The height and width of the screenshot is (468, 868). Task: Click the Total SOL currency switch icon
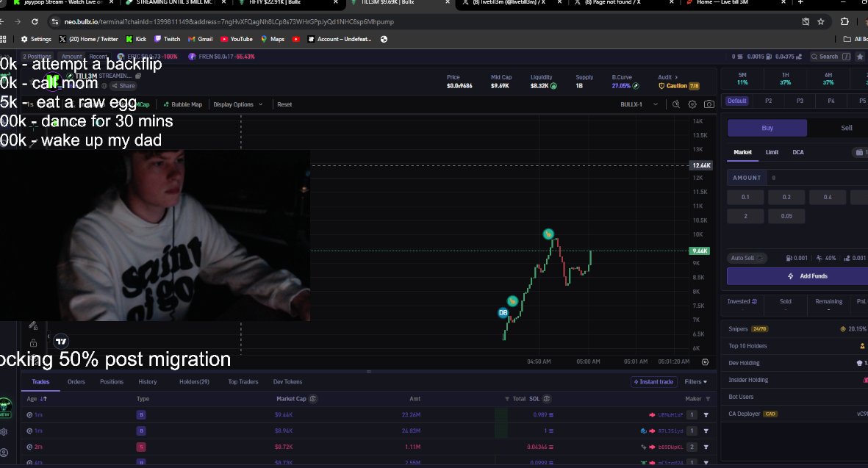pos(546,399)
